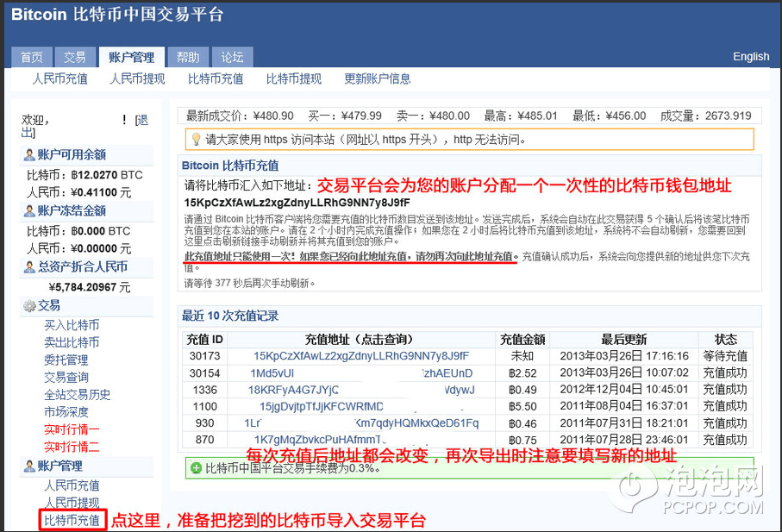Open 比特币提现 from the sub-navigation
This screenshot has height=532, width=782.
point(292,78)
